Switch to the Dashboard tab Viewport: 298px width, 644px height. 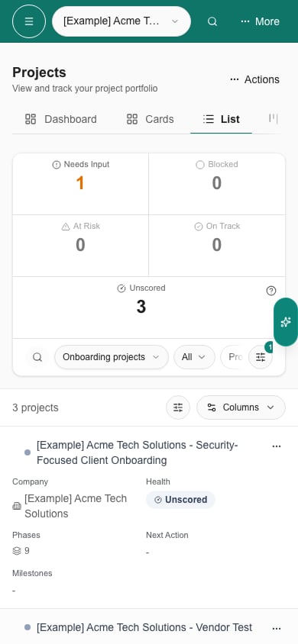[x=61, y=119]
